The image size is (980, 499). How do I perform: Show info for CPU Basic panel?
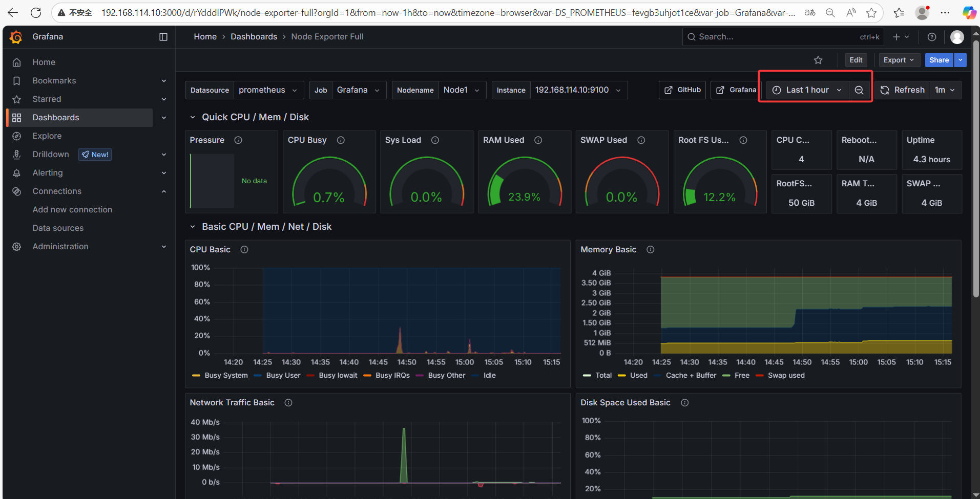tap(244, 250)
